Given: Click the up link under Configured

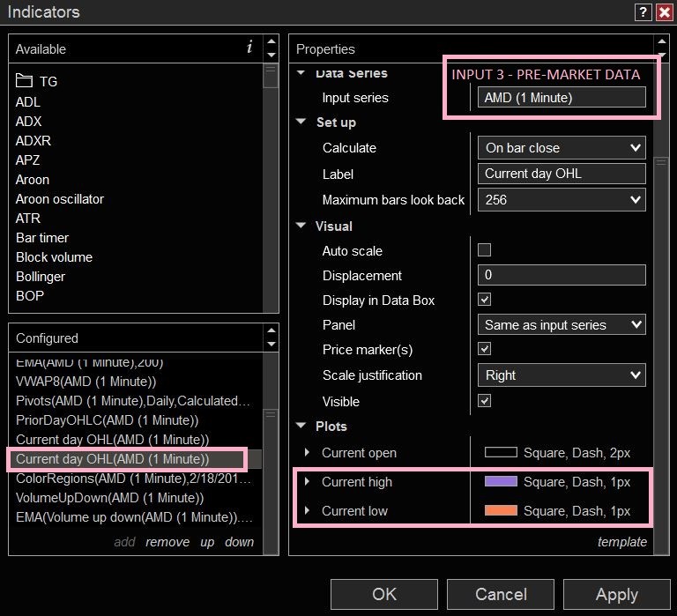Looking at the screenshot, I should point(207,542).
